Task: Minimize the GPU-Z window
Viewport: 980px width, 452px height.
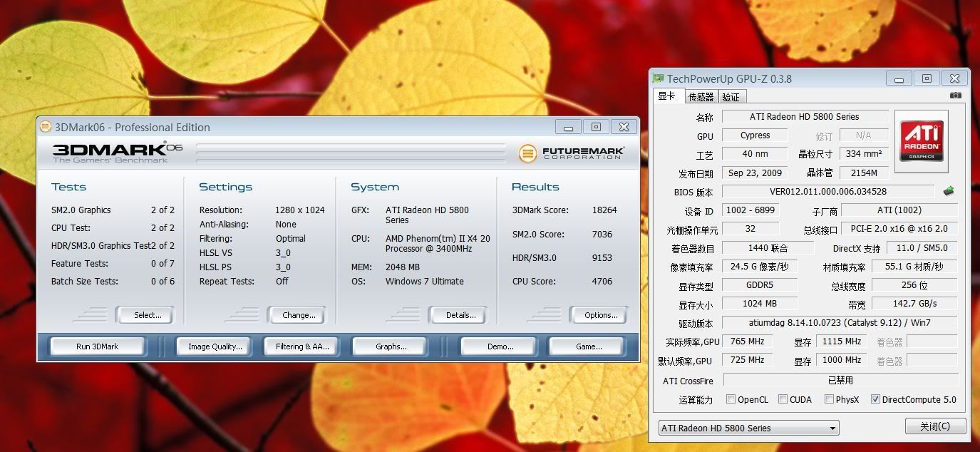Action: click(899, 78)
